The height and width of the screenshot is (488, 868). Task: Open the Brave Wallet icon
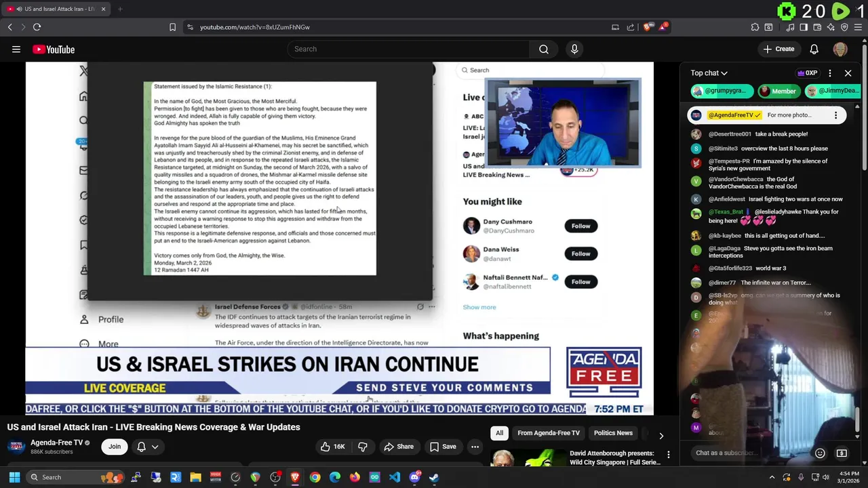coord(817,27)
